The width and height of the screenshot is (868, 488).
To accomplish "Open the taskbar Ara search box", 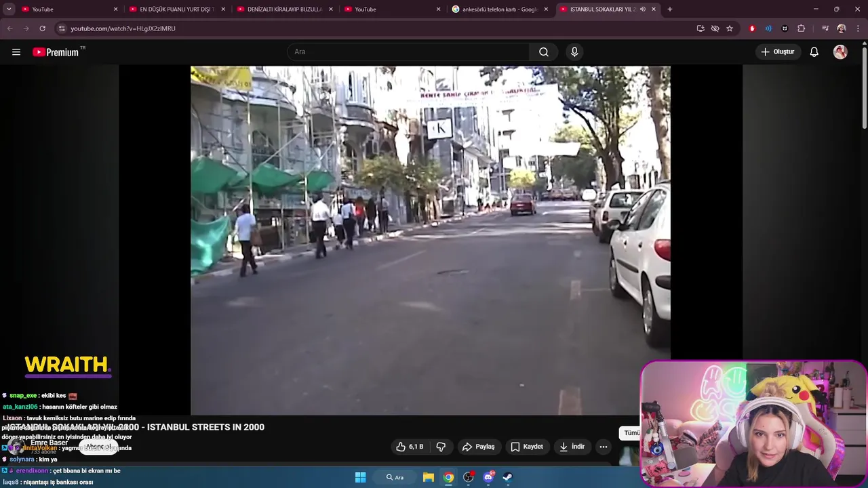I will pos(395,477).
